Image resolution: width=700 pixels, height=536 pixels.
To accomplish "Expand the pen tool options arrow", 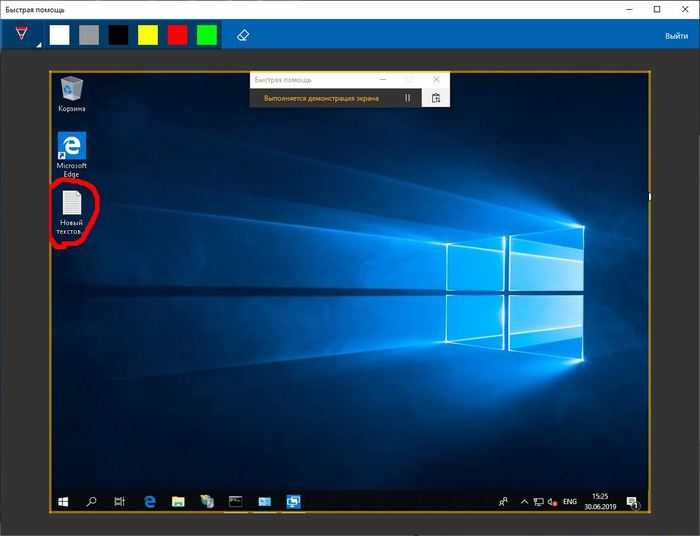I will click(x=39, y=45).
